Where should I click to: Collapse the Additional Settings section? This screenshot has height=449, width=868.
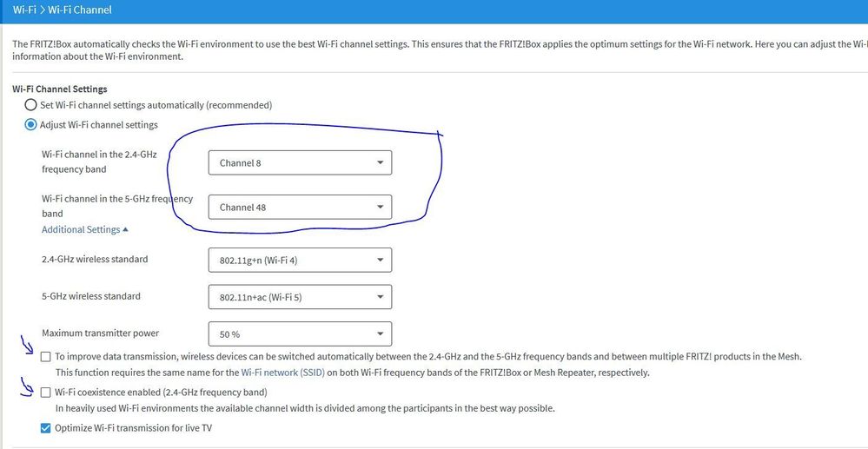click(x=84, y=230)
